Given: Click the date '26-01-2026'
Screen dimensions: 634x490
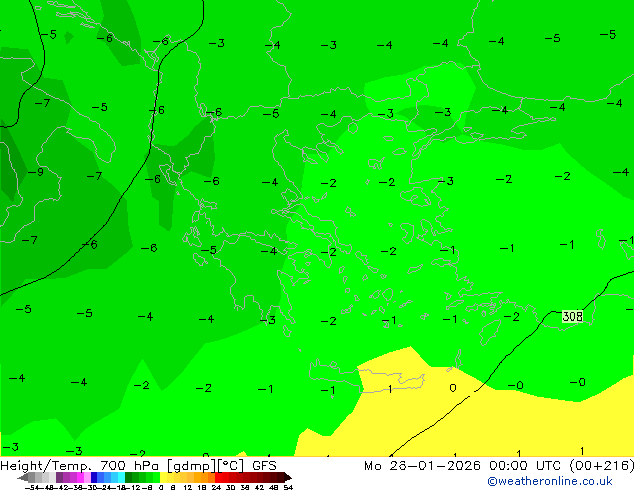Looking at the screenshot, I should point(435,466).
